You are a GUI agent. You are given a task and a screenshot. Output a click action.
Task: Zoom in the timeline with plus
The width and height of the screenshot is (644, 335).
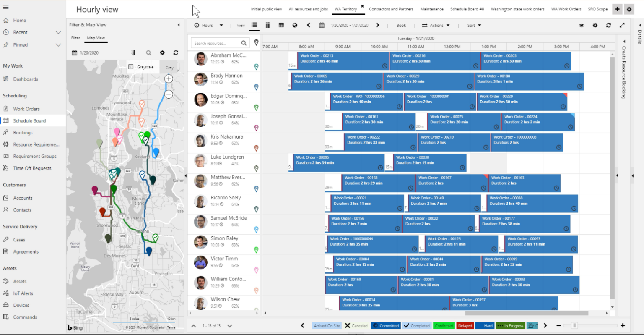(623, 325)
